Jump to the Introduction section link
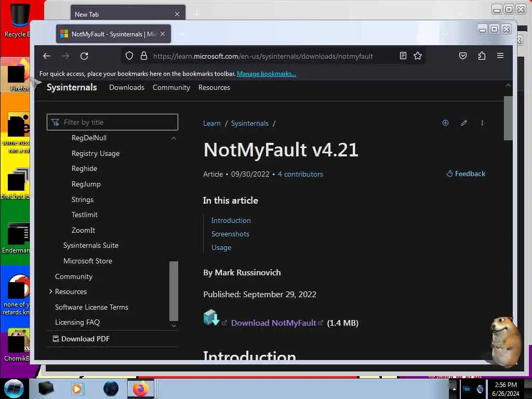This screenshot has width=532, height=399. click(x=231, y=220)
